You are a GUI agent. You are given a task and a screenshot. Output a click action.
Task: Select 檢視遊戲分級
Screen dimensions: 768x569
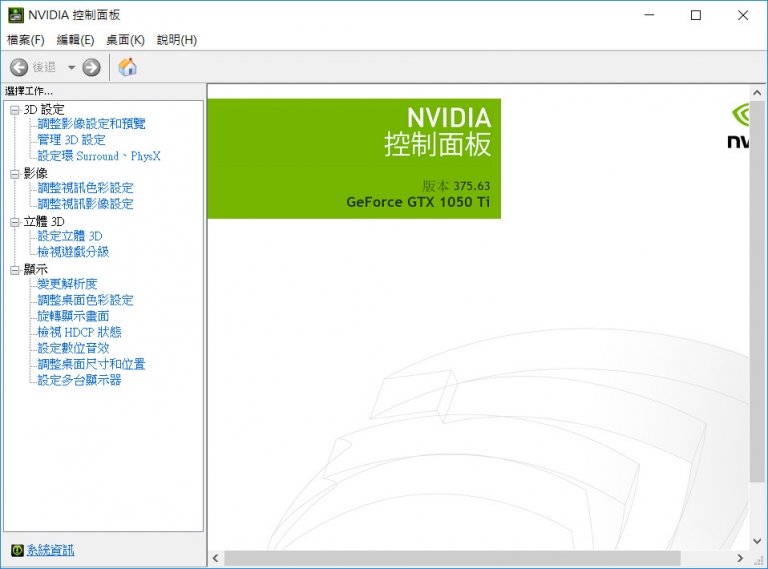coord(73,252)
